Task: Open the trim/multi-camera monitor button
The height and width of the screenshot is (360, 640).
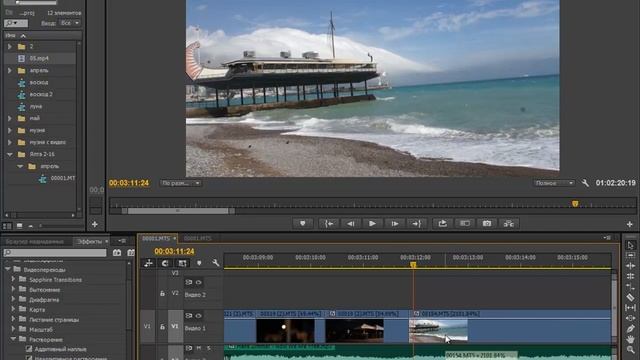Action: 509,223
